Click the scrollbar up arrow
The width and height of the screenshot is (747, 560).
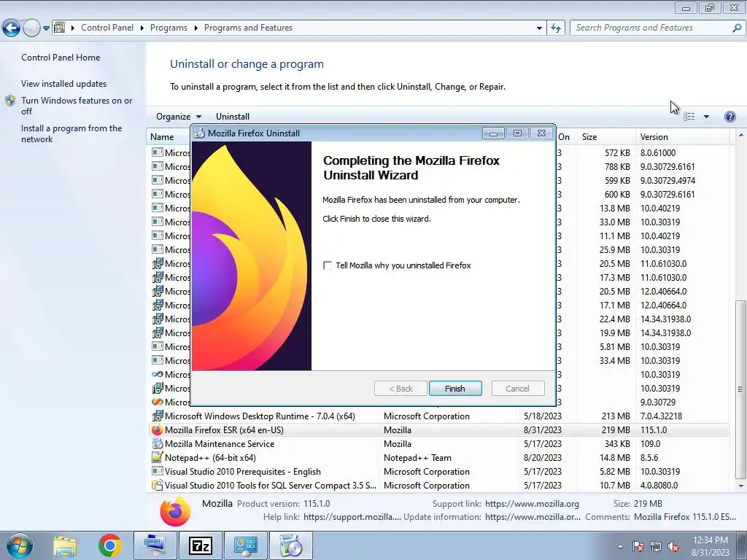point(740,135)
